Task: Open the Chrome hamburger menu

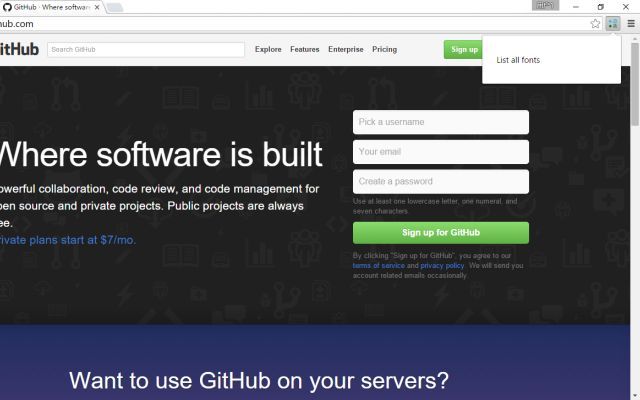Action: click(x=631, y=24)
